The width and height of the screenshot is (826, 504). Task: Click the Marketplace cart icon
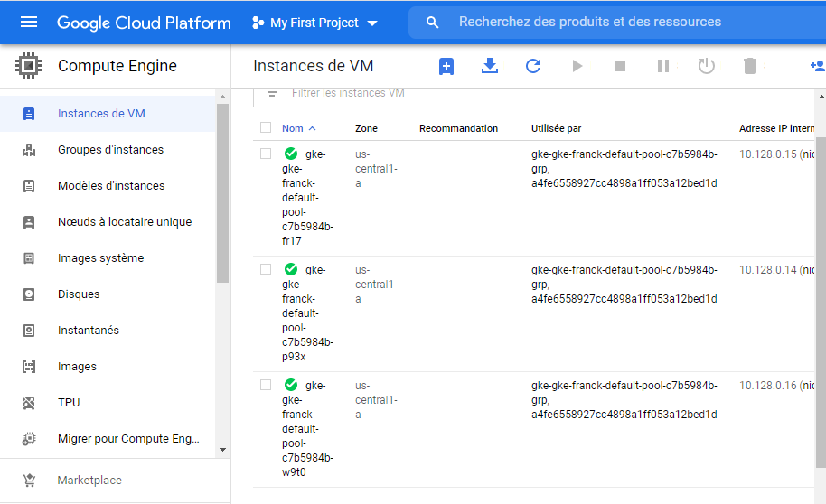[x=29, y=481]
